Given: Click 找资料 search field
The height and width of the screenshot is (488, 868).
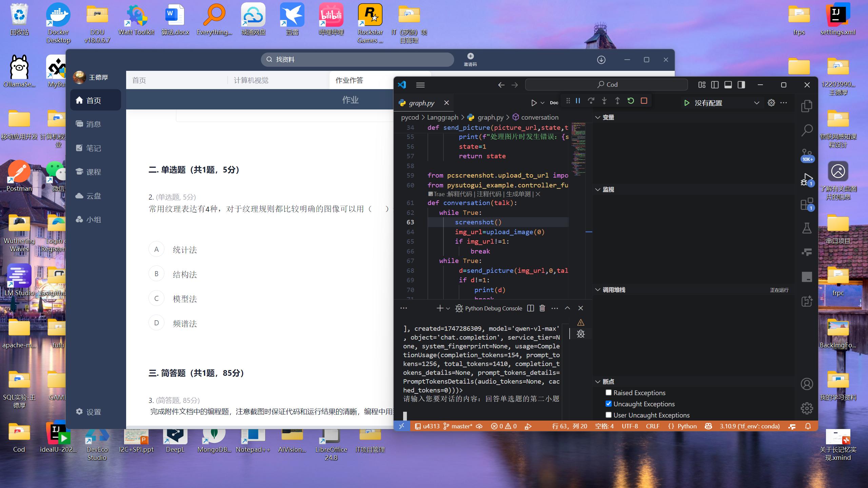Looking at the screenshot, I should tap(357, 59).
